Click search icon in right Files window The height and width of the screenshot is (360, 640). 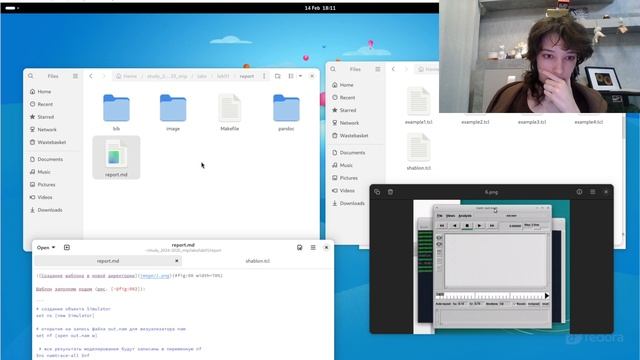click(x=333, y=69)
